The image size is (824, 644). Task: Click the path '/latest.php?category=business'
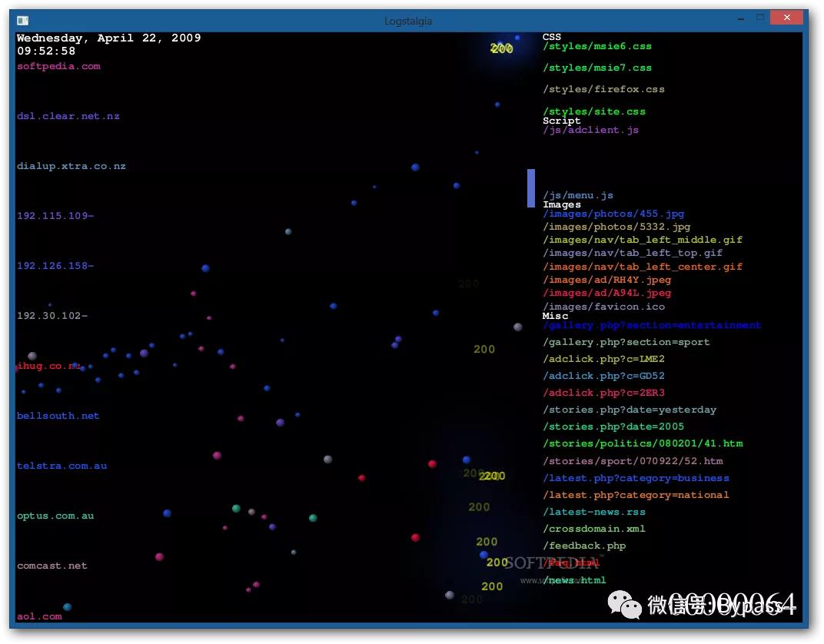[x=636, y=478]
